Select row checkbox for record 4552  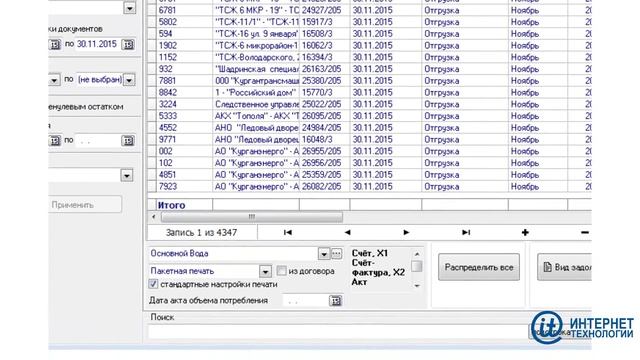pos(152,128)
